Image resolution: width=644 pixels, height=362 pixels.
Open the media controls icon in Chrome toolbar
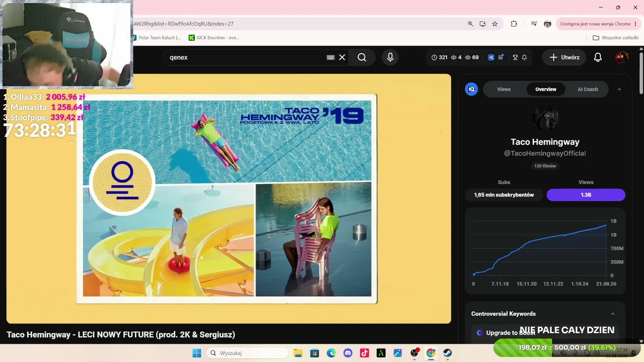534,24
